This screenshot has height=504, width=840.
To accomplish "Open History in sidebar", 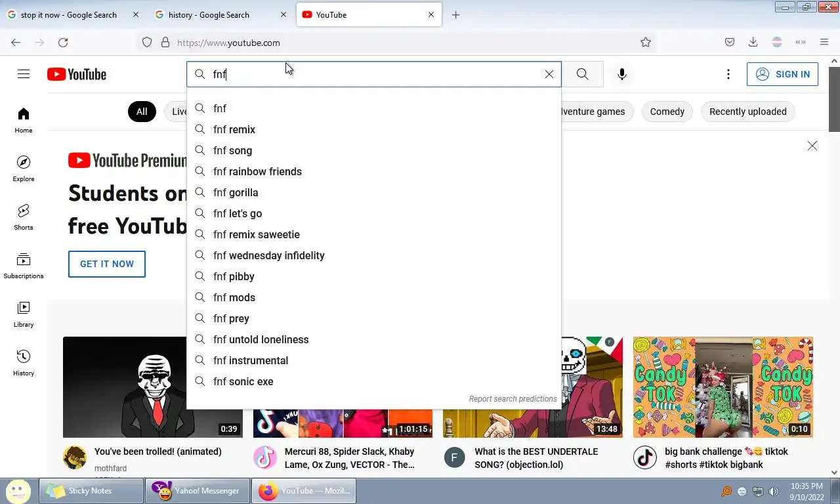I will [x=24, y=363].
